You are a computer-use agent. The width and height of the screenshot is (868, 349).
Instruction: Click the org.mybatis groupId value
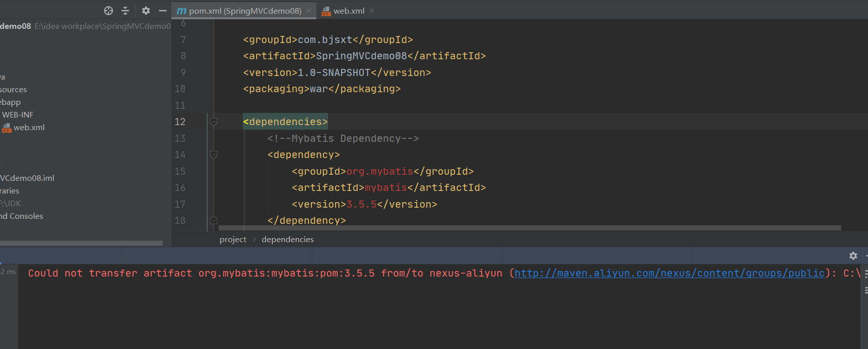[380, 171]
